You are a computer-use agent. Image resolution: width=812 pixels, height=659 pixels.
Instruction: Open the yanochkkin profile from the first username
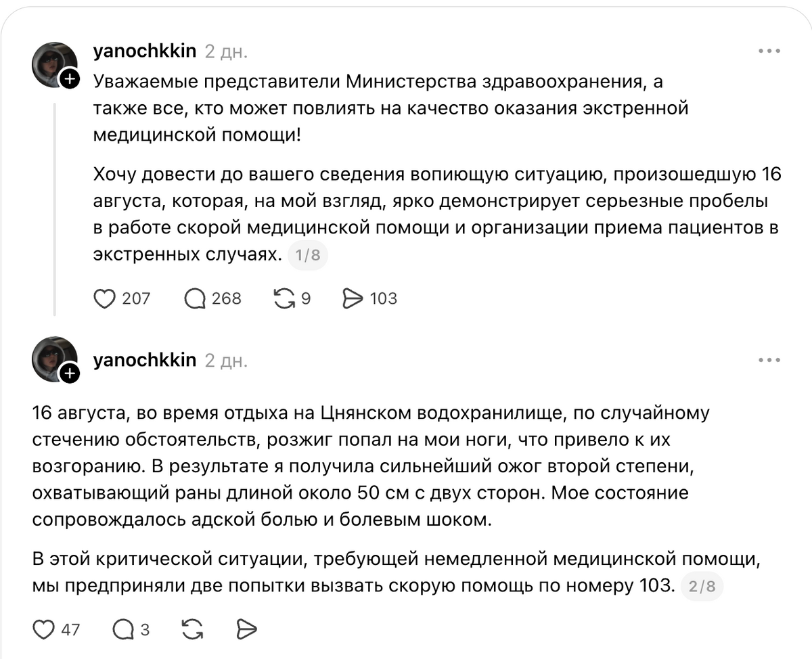point(144,51)
